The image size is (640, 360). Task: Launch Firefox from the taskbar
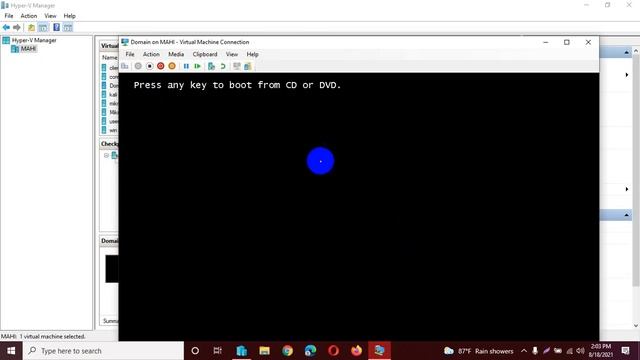tap(356, 351)
